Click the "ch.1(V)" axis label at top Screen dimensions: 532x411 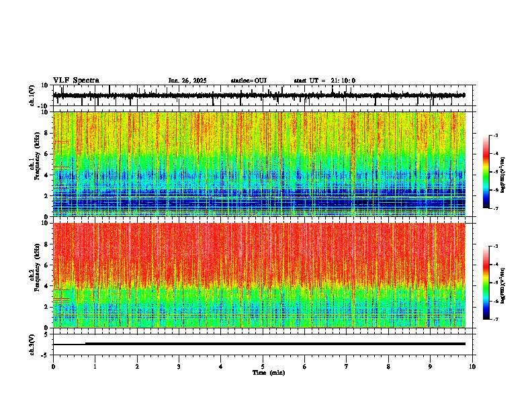(x=32, y=95)
